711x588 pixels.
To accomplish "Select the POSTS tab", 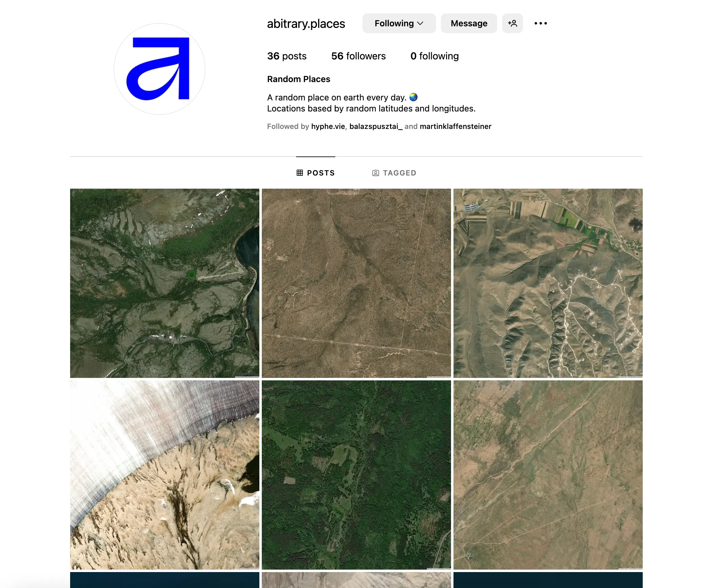I will pos(316,173).
